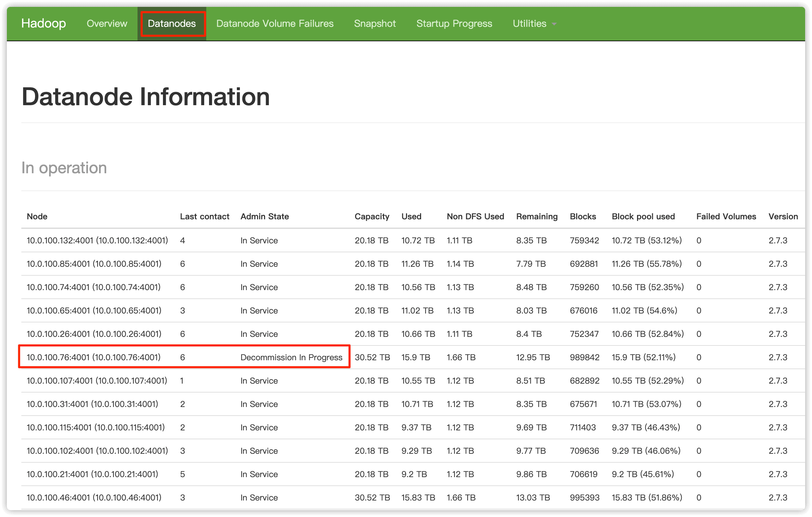
Task: View the Startup Progress tab
Action: pyautogui.click(x=454, y=23)
